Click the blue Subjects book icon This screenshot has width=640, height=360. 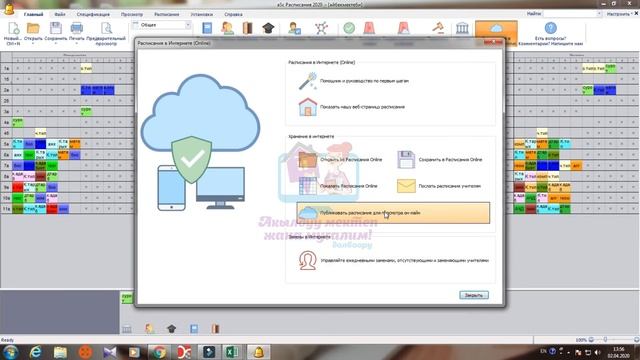click(x=207, y=28)
